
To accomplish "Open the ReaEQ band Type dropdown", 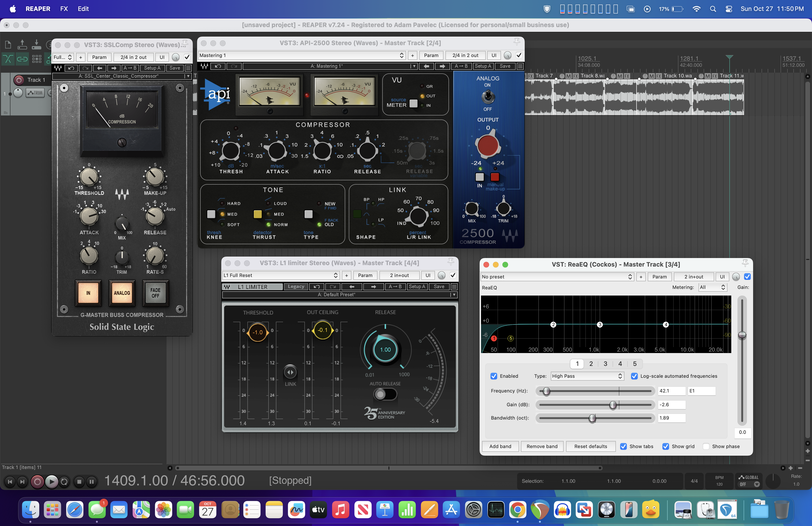I will point(587,376).
